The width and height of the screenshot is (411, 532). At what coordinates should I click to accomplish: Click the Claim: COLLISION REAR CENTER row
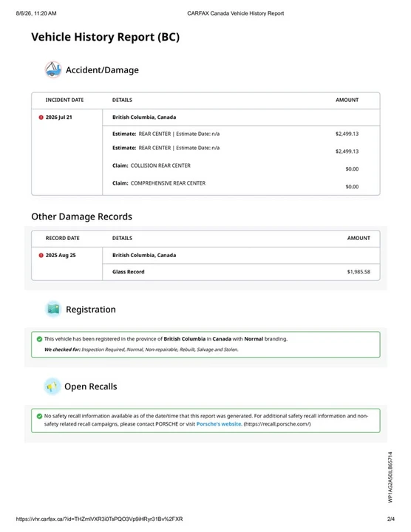(x=241, y=167)
